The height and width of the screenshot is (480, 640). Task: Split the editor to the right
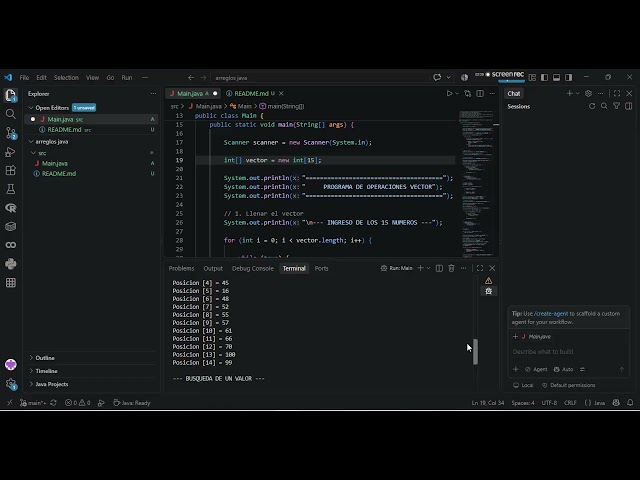point(480,93)
